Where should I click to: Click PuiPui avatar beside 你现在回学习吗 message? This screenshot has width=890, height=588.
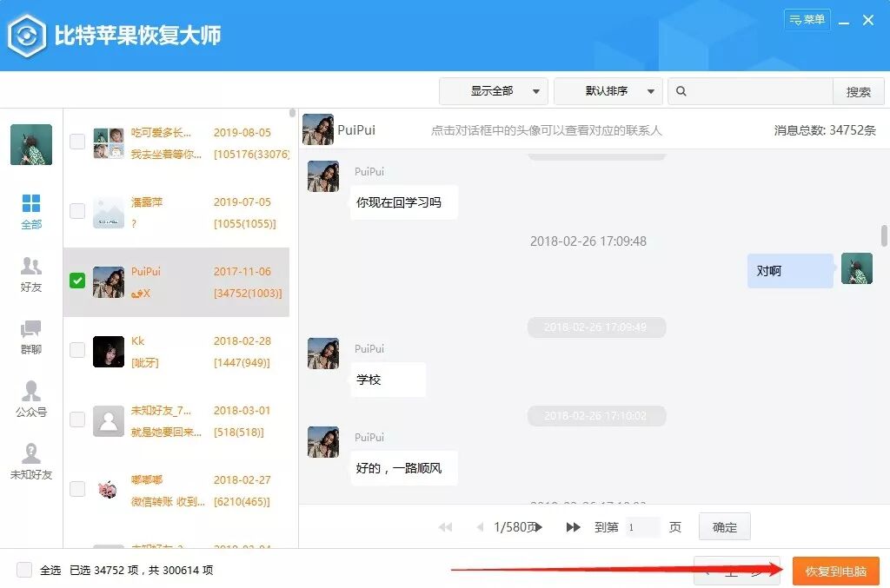323,176
